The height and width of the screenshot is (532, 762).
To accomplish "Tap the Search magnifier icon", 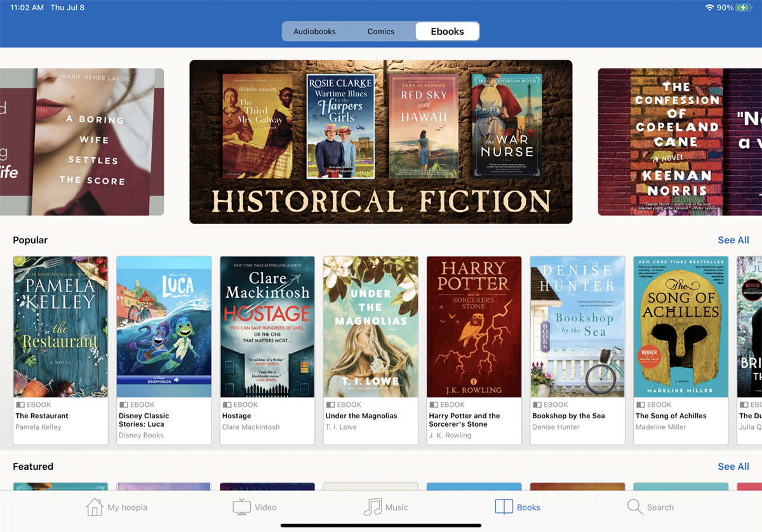I will click(634, 507).
